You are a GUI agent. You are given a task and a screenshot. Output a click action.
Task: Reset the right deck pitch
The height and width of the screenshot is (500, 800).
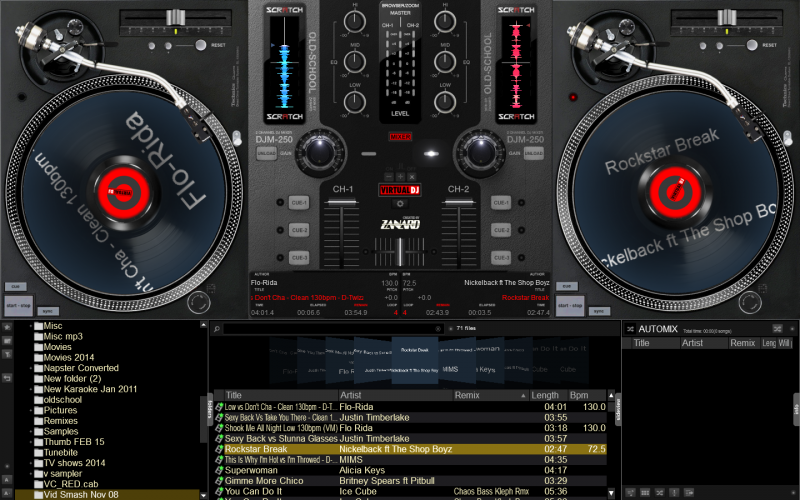[x=752, y=45]
